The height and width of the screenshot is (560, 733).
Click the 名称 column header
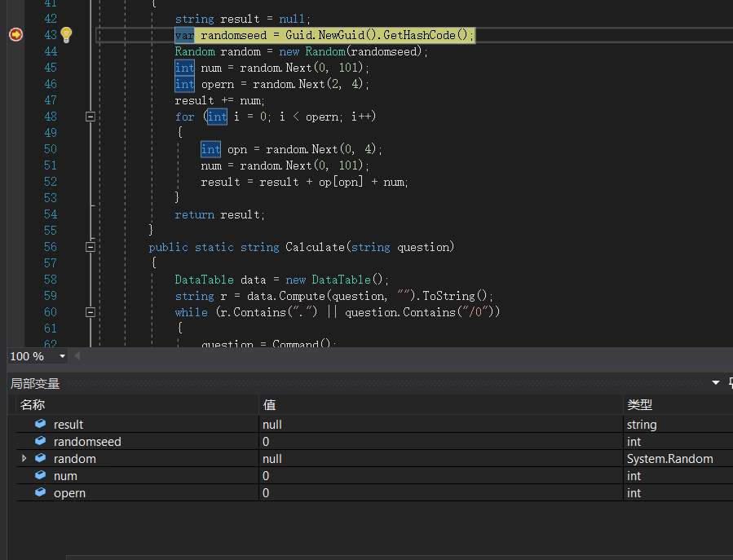pyautogui.click(x=33, y=404)
